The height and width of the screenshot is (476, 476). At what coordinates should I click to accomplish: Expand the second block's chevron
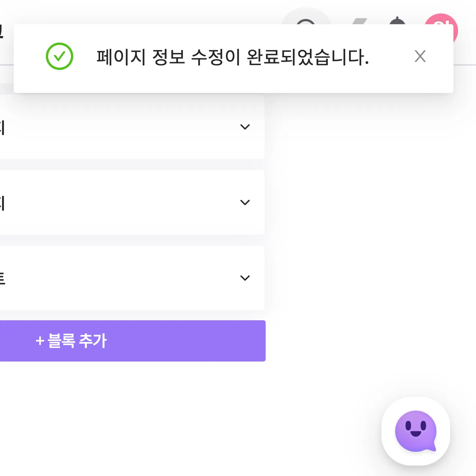pos(245,203)
